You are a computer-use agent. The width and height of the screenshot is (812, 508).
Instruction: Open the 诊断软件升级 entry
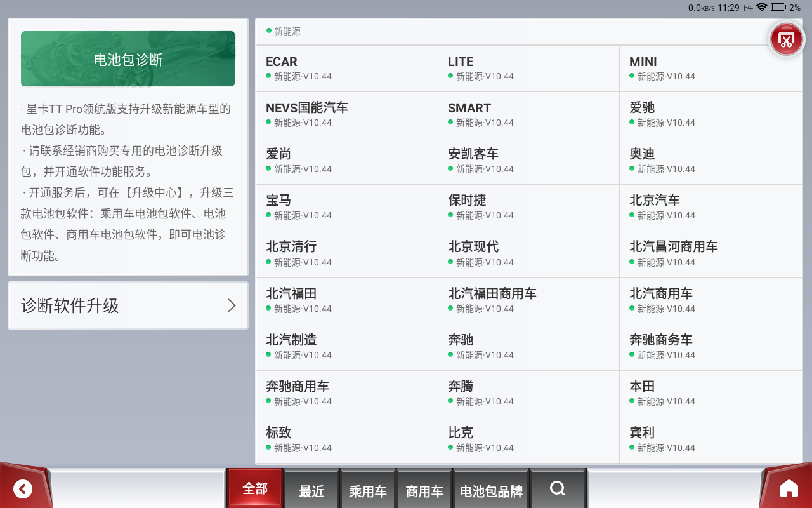128,305
